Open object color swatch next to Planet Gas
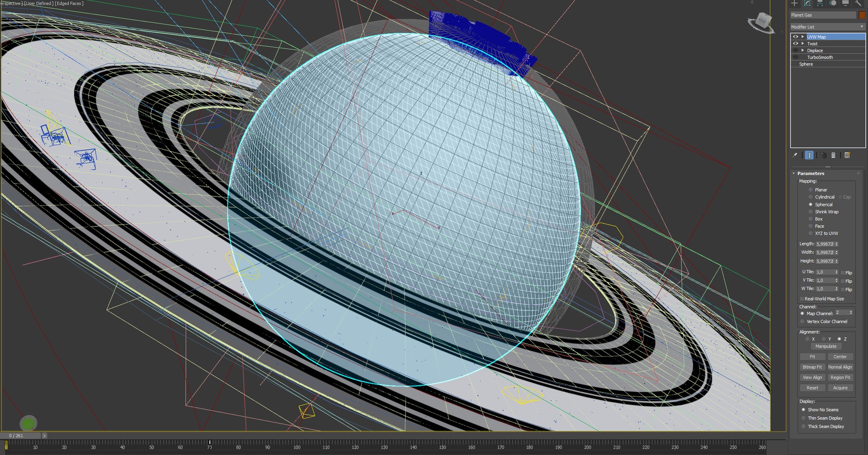Screen dimensions: 868x455 point(862,15)
